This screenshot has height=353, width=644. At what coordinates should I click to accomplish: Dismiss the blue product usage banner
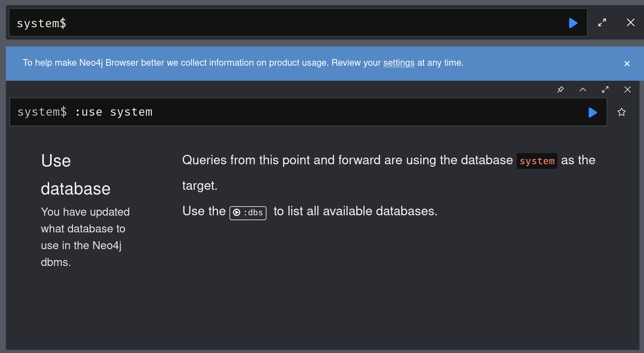pyautogui.click(x=627, y=64)
